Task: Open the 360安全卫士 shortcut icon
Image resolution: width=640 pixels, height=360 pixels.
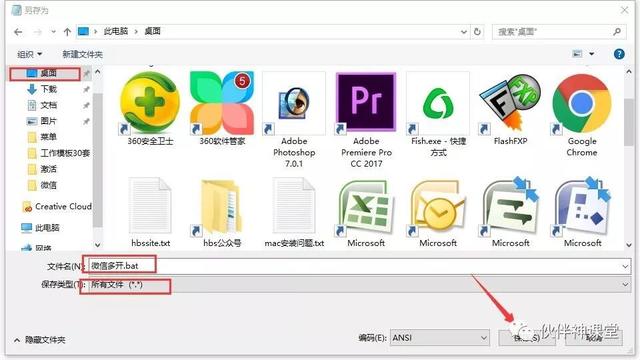Action: pos(150,103)
